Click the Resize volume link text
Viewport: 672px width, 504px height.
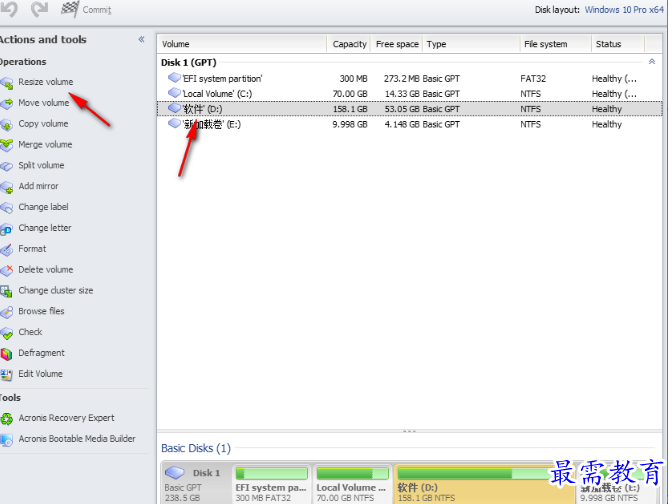[45, 82]
